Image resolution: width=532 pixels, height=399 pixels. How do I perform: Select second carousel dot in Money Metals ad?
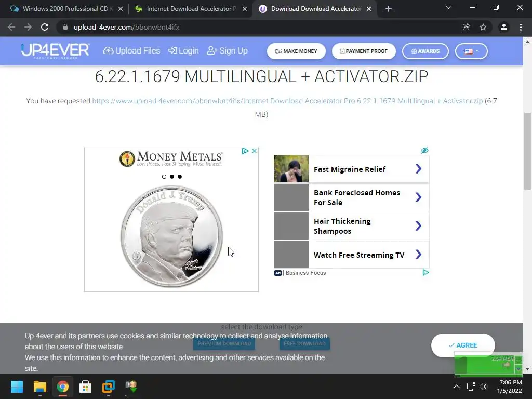(x=172, y=177)
